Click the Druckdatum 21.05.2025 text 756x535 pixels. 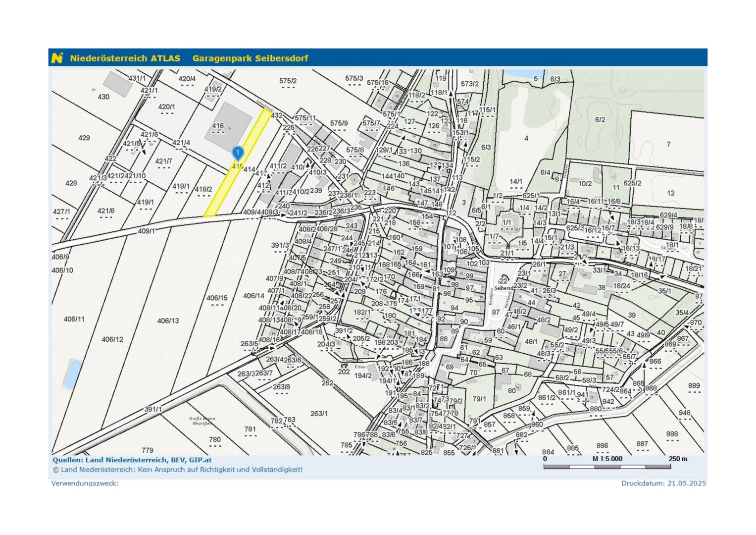pos(663,483)
